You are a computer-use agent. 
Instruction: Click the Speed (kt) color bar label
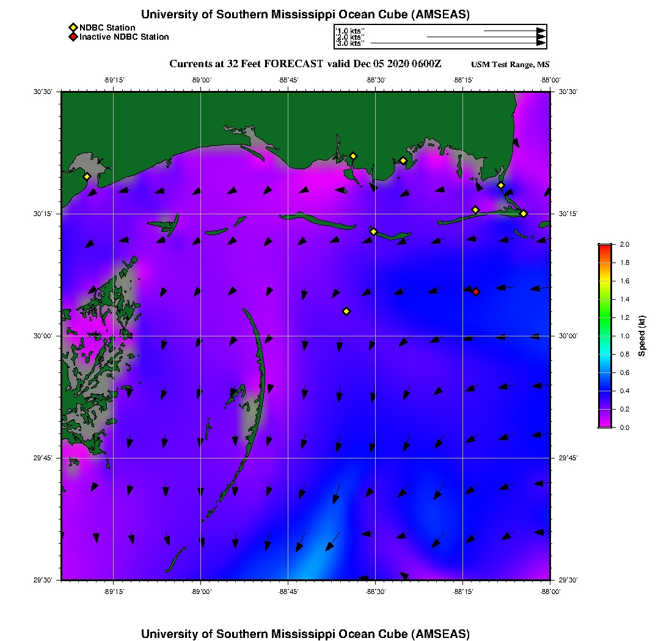coord(642,336)
